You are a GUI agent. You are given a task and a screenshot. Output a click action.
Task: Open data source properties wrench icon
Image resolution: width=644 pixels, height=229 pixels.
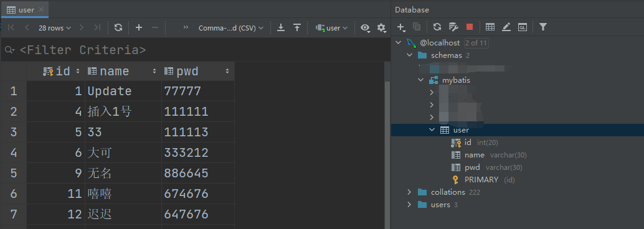[453, 27]
